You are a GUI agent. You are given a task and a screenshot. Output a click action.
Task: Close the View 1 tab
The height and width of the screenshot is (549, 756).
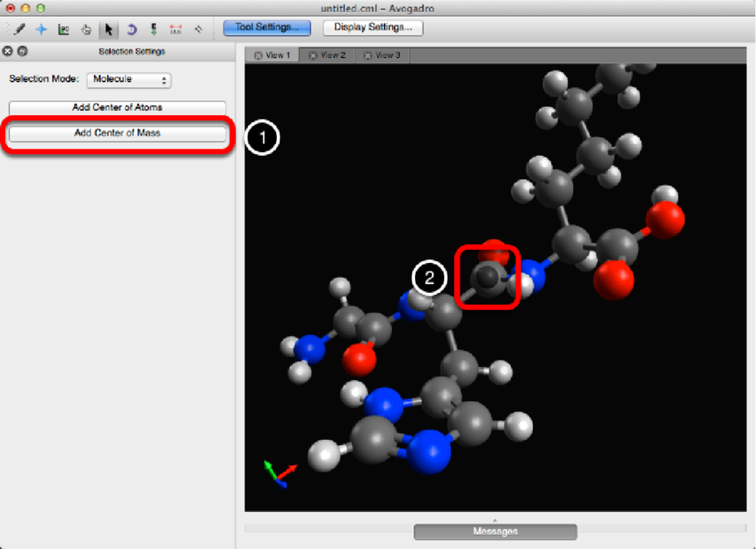(x=258, y=55)
